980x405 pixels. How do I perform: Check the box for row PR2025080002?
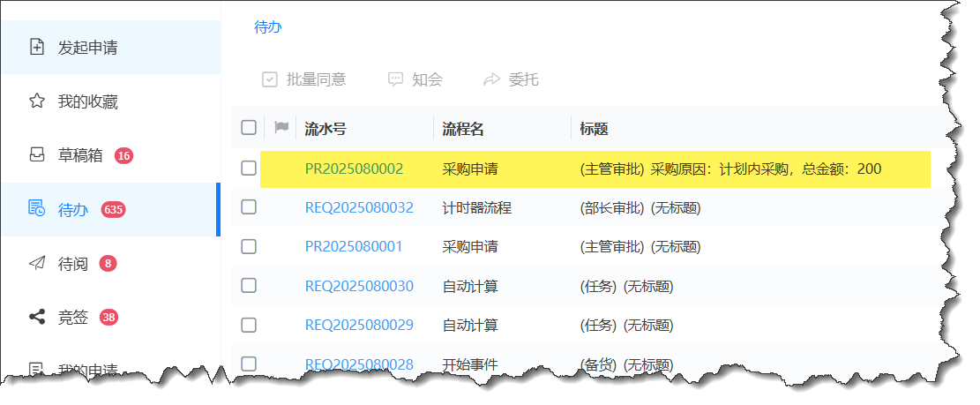249,168
